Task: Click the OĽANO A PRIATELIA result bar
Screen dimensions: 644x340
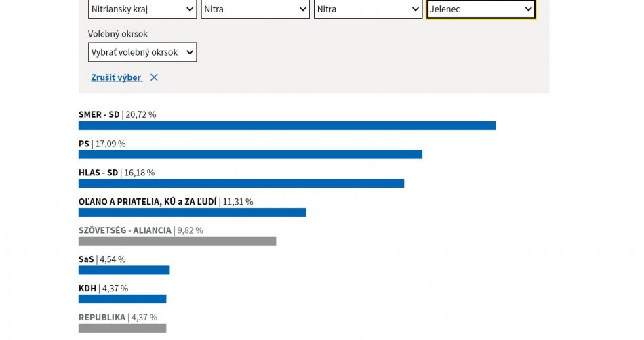Action: coord(192,213)
